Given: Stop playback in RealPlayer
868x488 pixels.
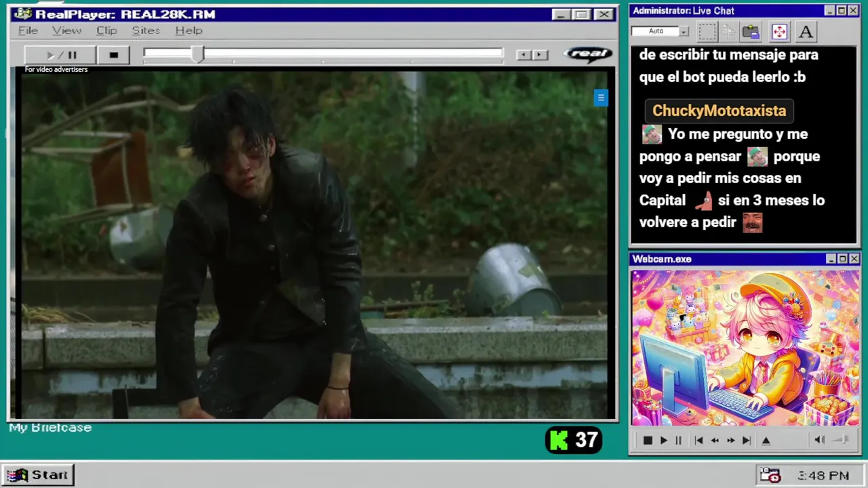Looking at the screenshot, I should pyautogui.click(x=114, y=55).
